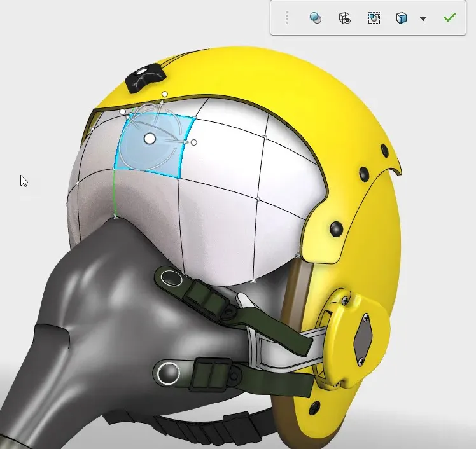Click the wireframe cube with eye icon
The width and height of the screenshot is (476, 449).
[x=344, y=18]
